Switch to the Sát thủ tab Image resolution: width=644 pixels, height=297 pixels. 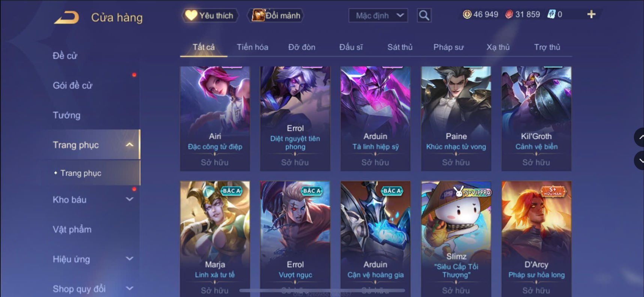[400, 47]
